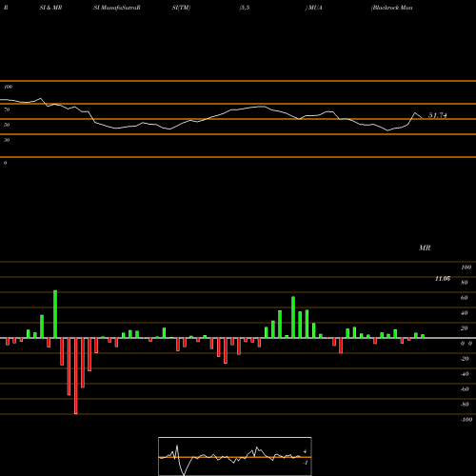Image resolution: width=476 pixels, height=476 pixels.
Task: Click the RSI axis label 100
Action: [8, 87]
